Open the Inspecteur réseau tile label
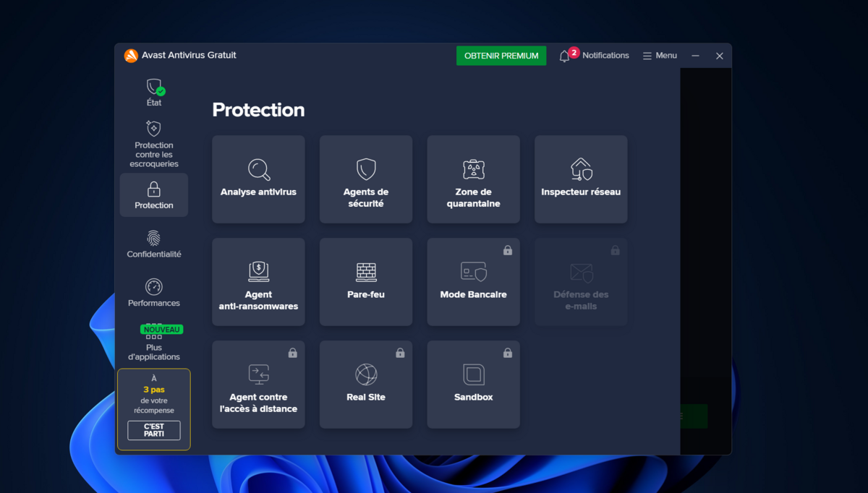 click(x=581, y=192)
